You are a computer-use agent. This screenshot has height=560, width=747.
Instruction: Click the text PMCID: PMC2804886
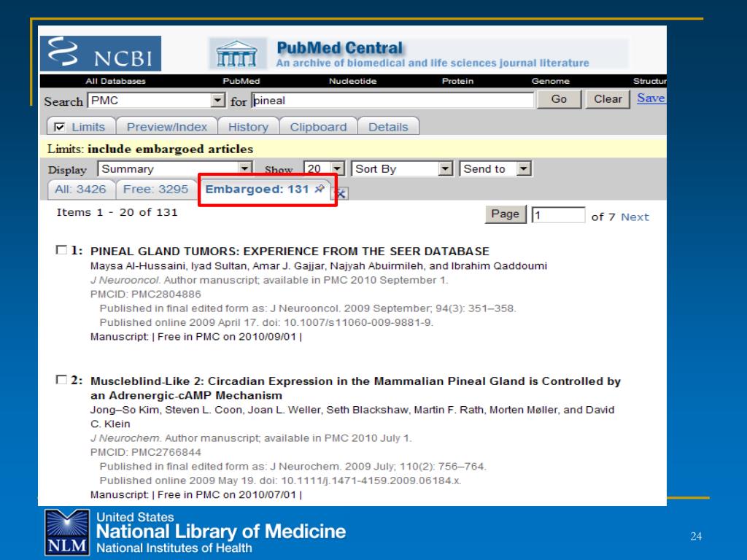point(146,295)
